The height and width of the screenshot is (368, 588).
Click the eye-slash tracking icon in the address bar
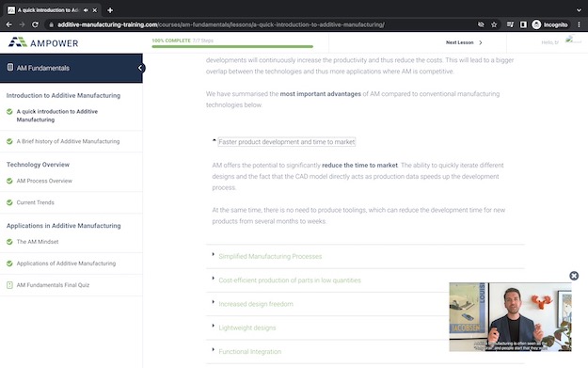(x=481, y=24)
